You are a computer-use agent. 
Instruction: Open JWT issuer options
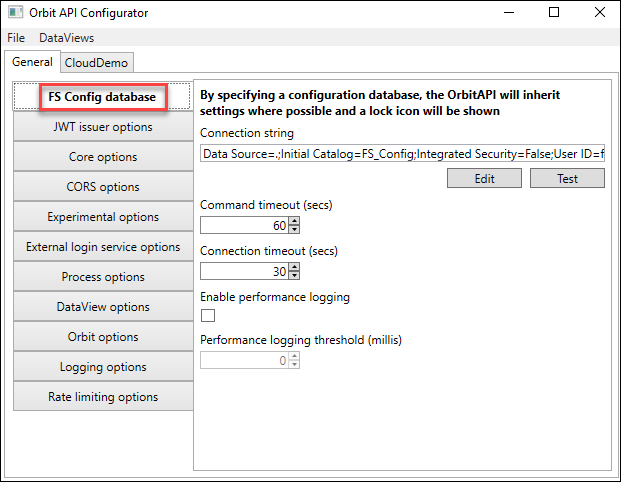tap(103, 127)
